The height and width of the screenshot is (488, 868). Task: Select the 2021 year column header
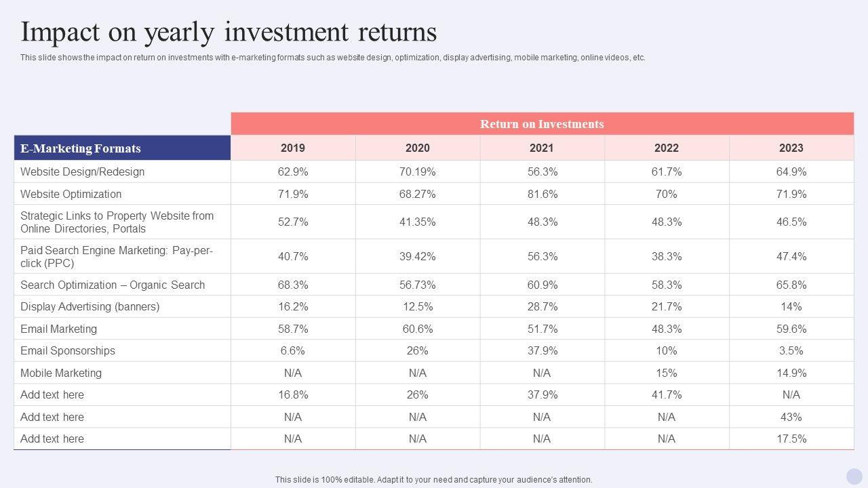pyautogui.click(x=542, y=148)
